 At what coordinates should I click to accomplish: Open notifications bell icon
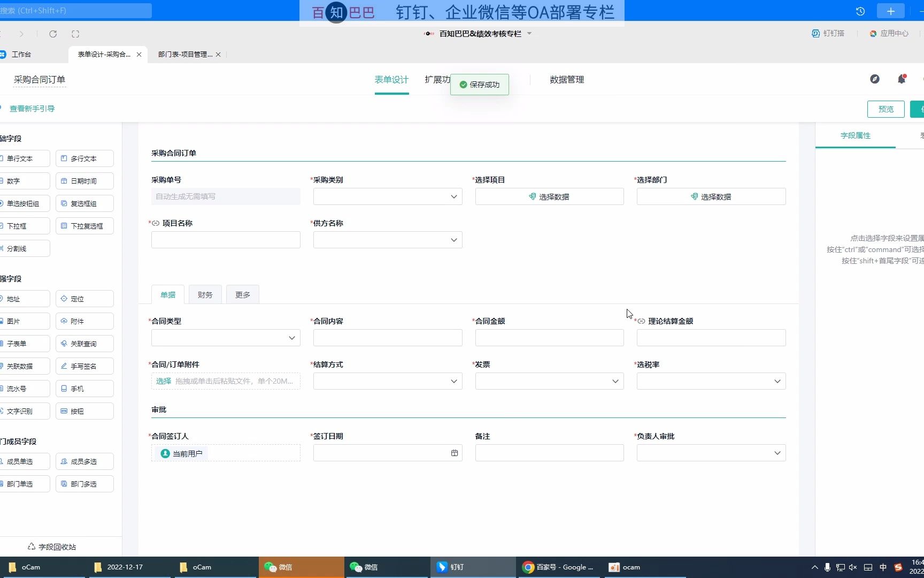point(902,79)
